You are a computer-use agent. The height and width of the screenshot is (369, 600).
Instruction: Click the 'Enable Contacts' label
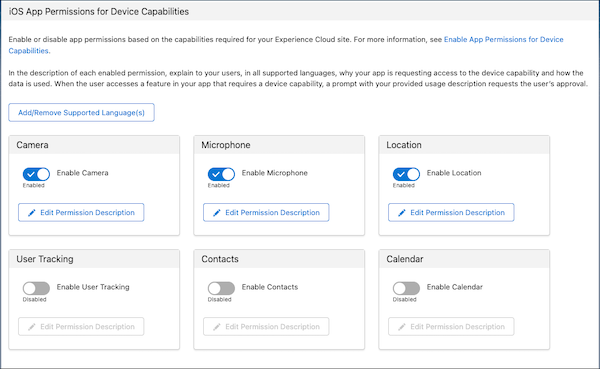(x=270, y=287)
